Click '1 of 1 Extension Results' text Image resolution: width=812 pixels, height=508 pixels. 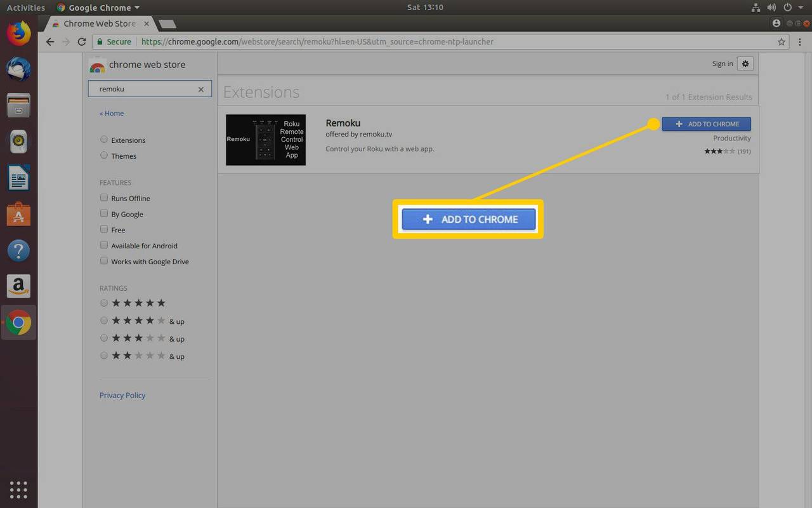709,97
